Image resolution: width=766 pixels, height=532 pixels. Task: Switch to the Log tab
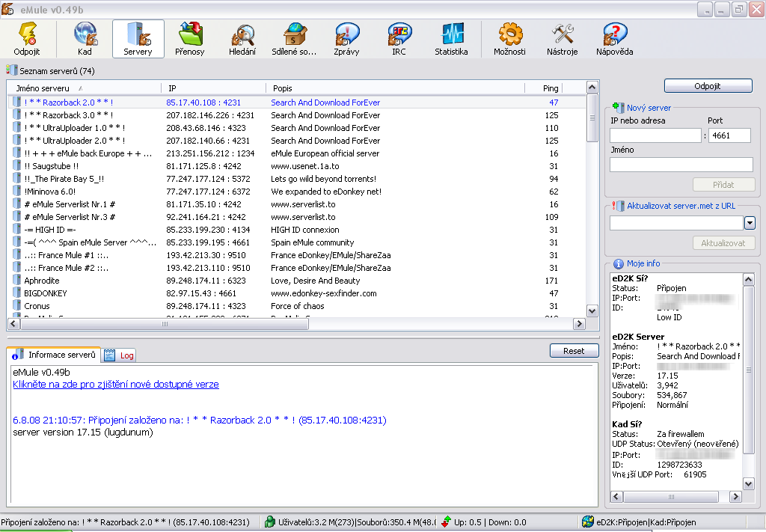pos(119,355)
